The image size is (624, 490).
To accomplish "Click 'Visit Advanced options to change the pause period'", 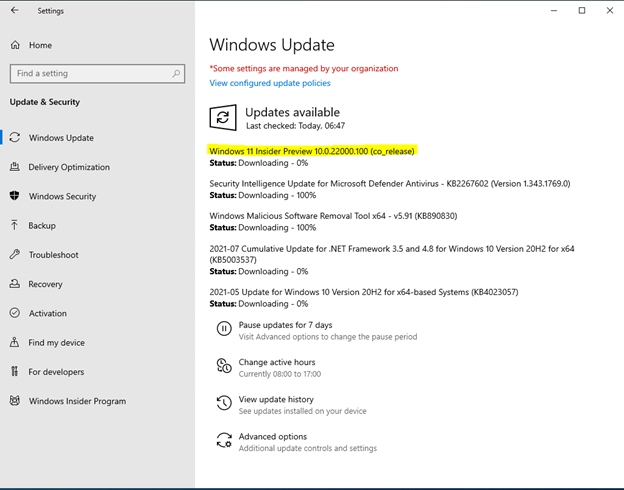I will [328, 337].
